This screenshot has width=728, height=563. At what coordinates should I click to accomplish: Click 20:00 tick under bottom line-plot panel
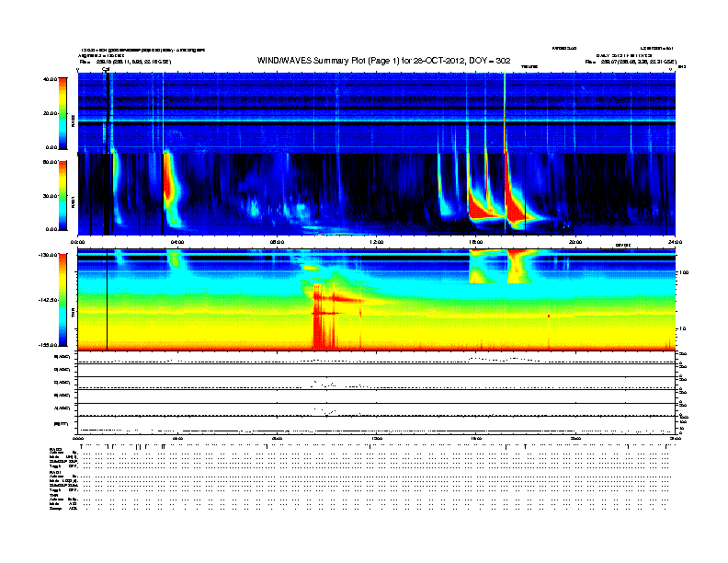[575, 438]
